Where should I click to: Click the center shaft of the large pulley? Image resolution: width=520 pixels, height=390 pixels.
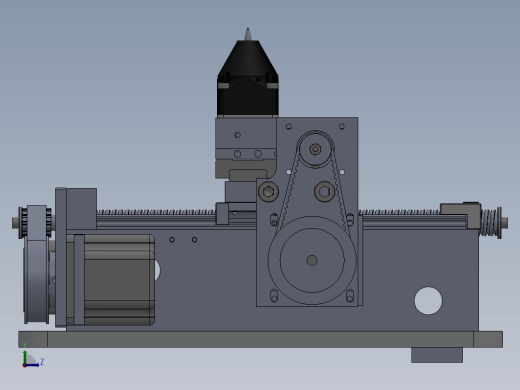click(x=312, y=260)
